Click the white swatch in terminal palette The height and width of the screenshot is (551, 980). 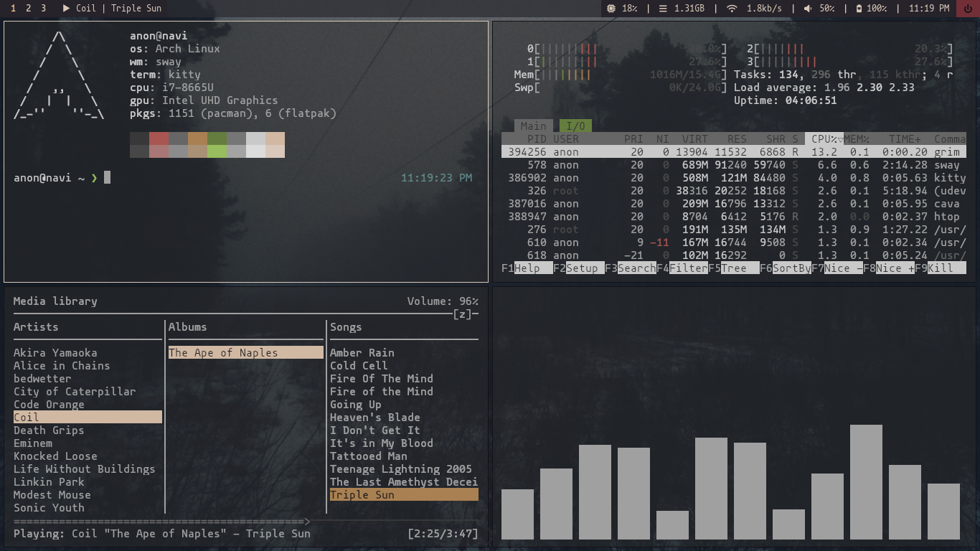point(255,151)
